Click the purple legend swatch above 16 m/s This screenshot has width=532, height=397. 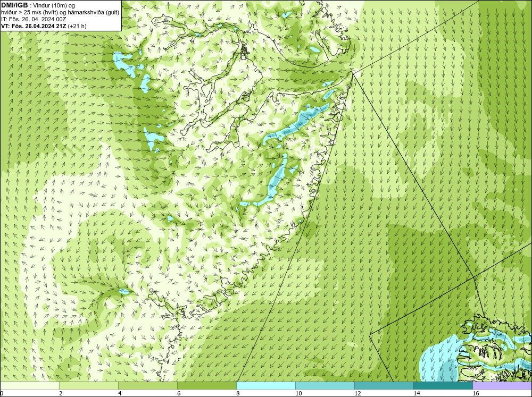502,385
